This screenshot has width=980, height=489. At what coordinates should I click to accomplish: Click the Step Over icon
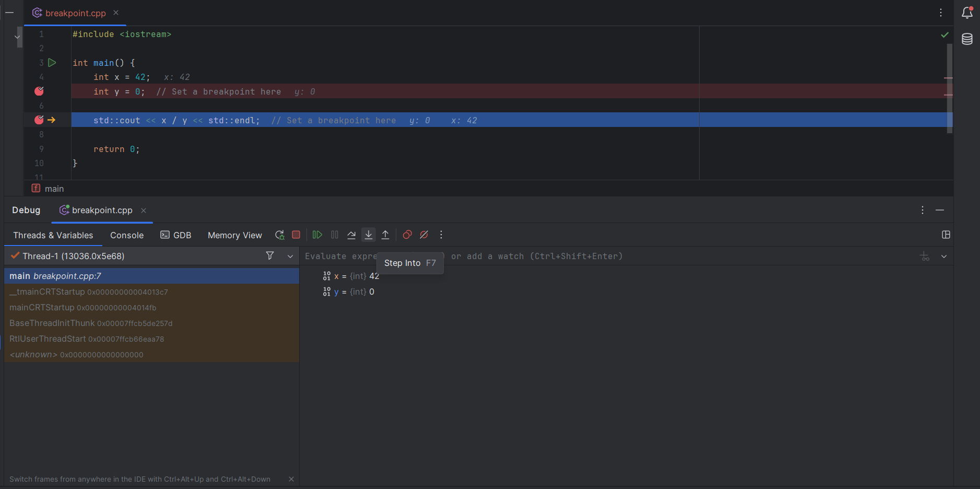351,235
